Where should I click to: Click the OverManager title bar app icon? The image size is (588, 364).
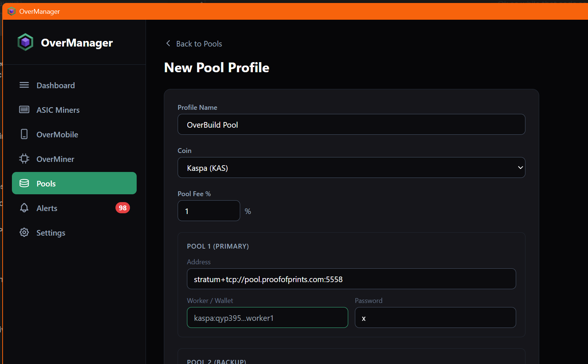(12, 11)
